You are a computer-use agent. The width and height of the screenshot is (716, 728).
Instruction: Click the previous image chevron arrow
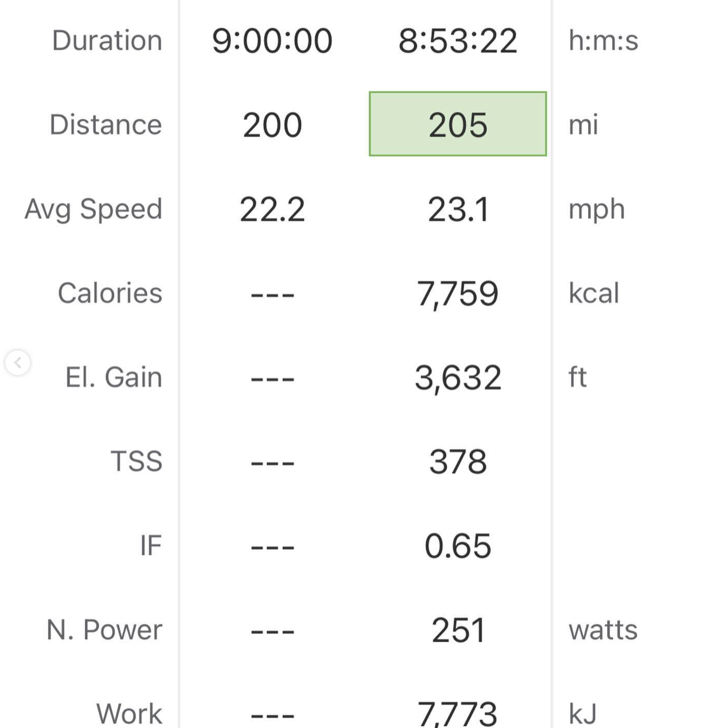point(17,362)
